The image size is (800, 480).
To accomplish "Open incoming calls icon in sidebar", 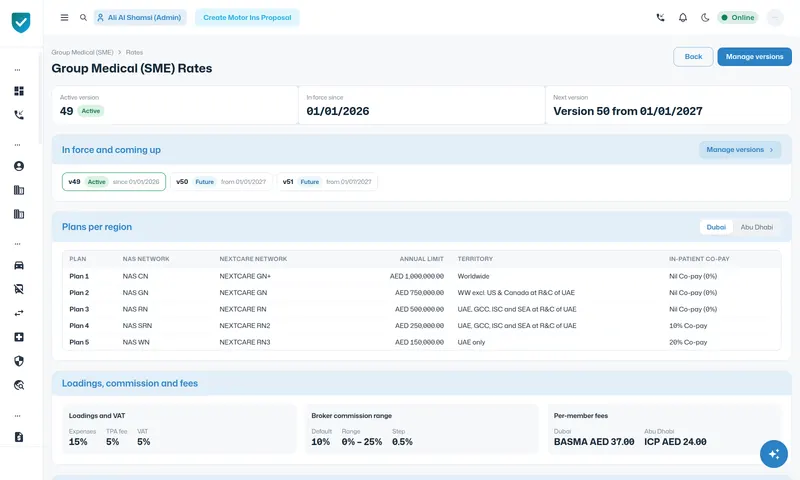I will tap(19, 115).
